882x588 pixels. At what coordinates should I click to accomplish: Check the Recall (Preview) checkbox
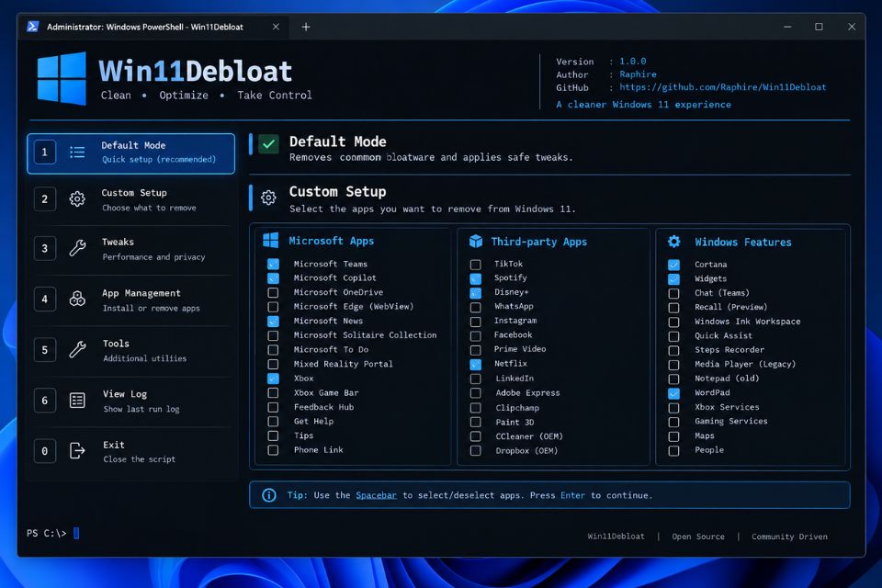tap(673, 308)
